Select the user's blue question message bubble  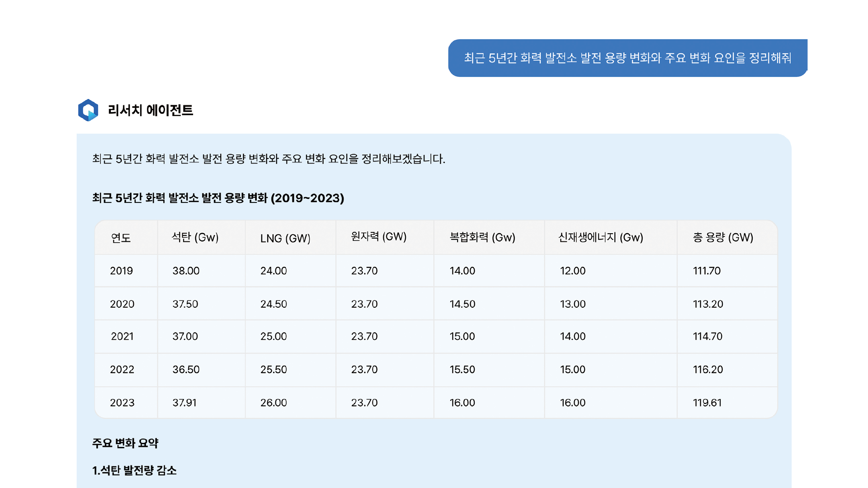pyautogui.click(x=627, y=58)
